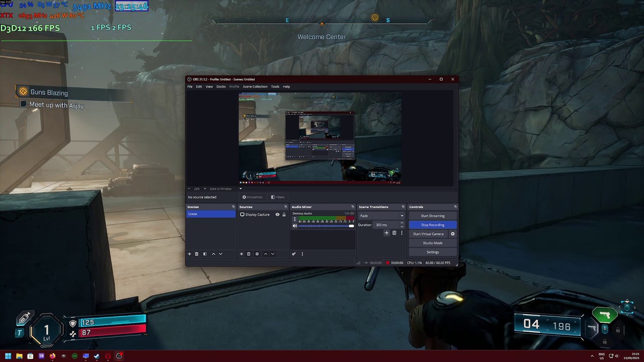Remove transition using trash icon
The height and width of the screenshot is (362, 644).
point(394,233)
